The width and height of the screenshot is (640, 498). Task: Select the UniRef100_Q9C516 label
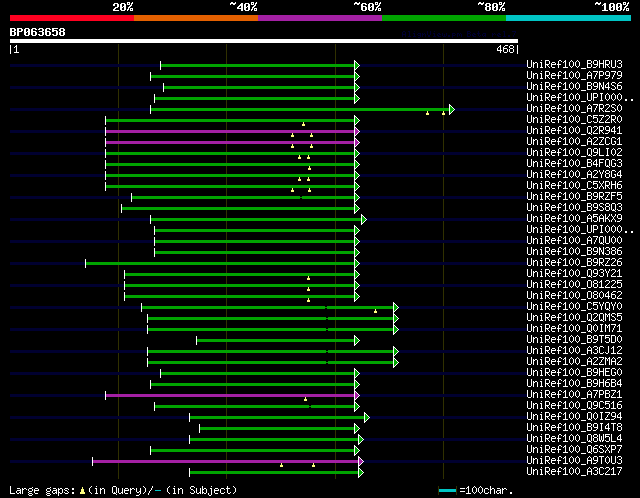tap(574, 406)
